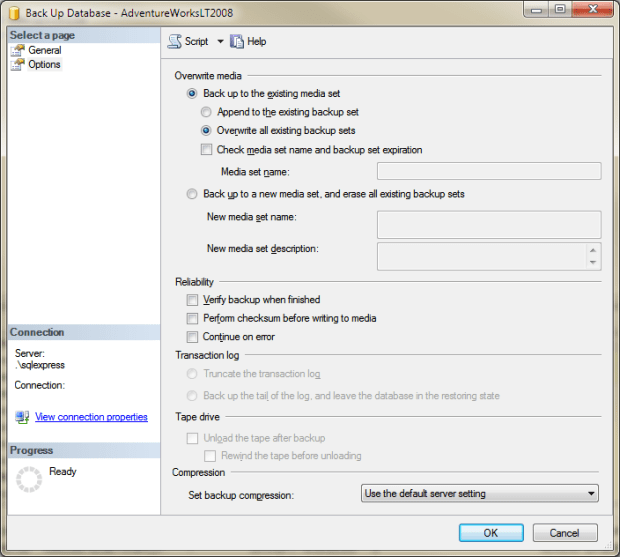Screen dimensions: 620x557
Task: Close the Back Up Database dialog
Action: pyautogui.click(x=592, y=10)
